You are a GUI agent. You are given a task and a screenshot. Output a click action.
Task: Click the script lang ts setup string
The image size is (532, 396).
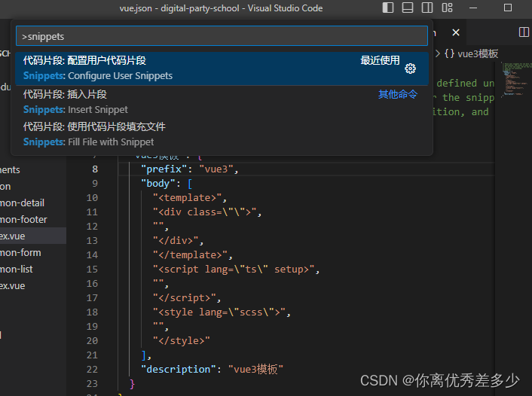234,270
